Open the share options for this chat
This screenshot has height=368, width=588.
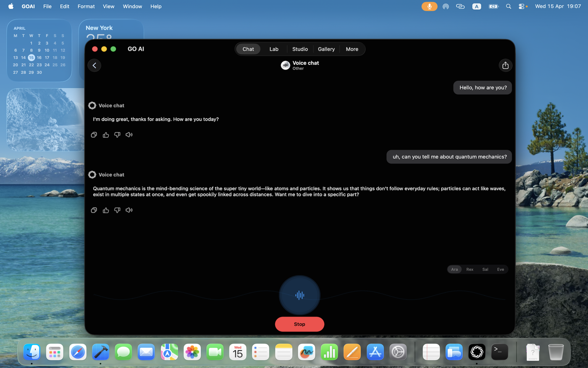[x=505, y=65]
